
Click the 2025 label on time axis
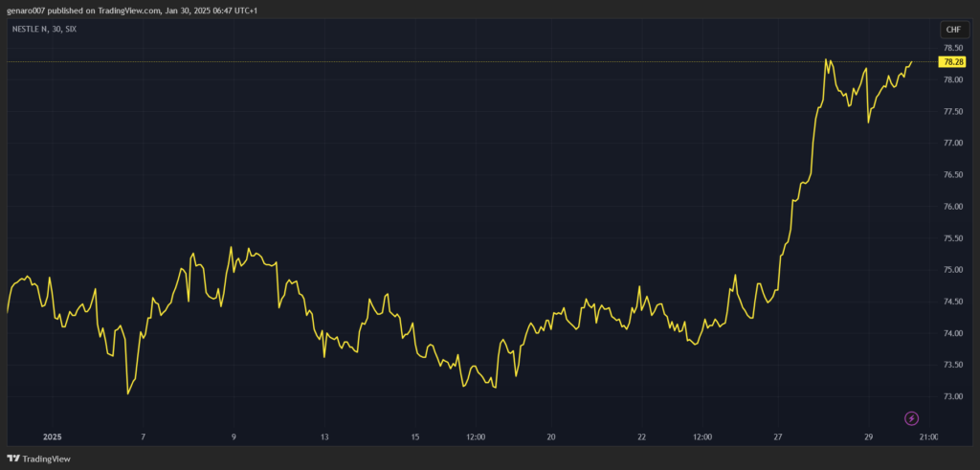pos(53,436)
